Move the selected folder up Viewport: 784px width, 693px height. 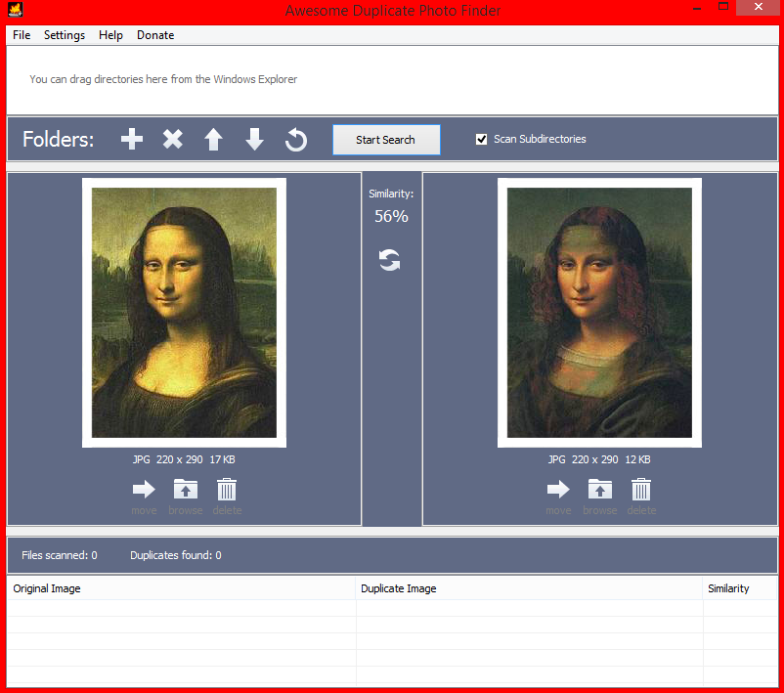pos(213,139)
